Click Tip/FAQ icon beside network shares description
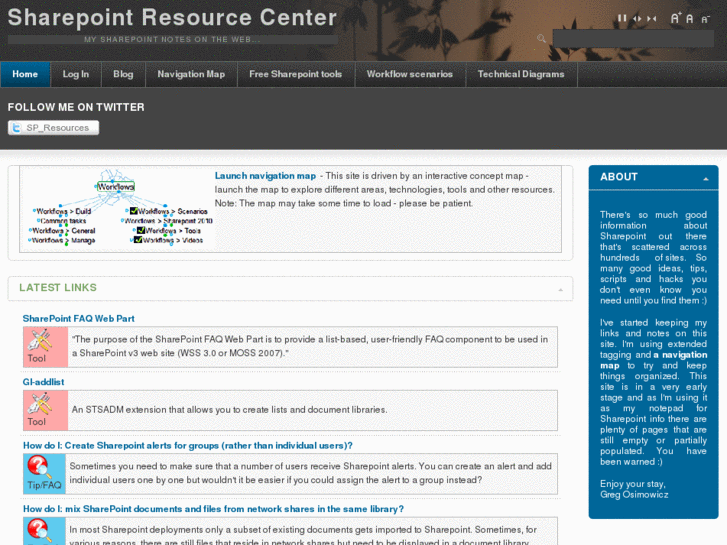 tap(44, 532)
